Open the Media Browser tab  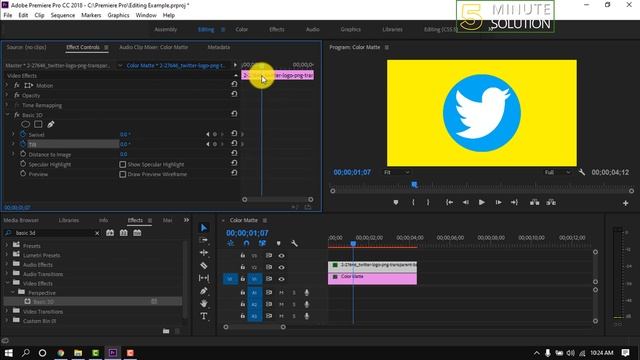[21, 220]
